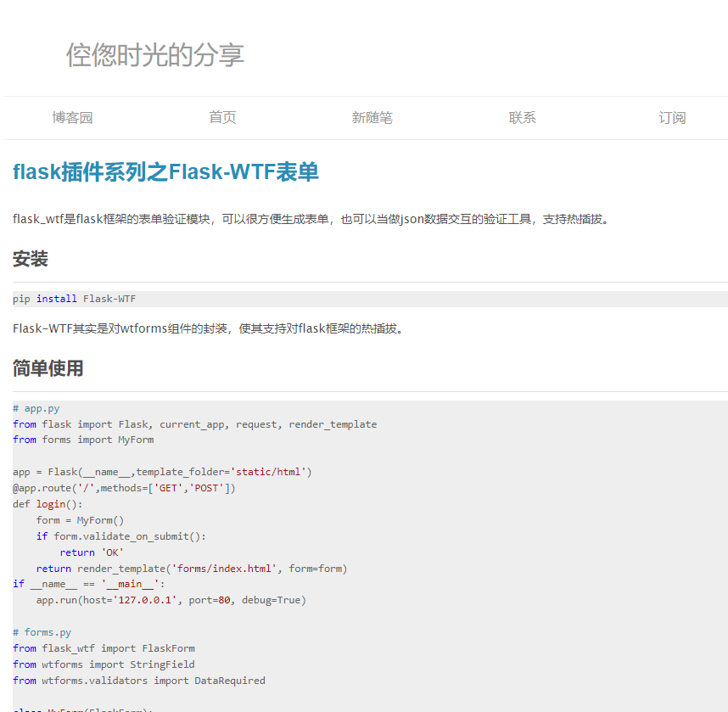
Task: Click the main Python code example block
Action: [x=212, y=509]
